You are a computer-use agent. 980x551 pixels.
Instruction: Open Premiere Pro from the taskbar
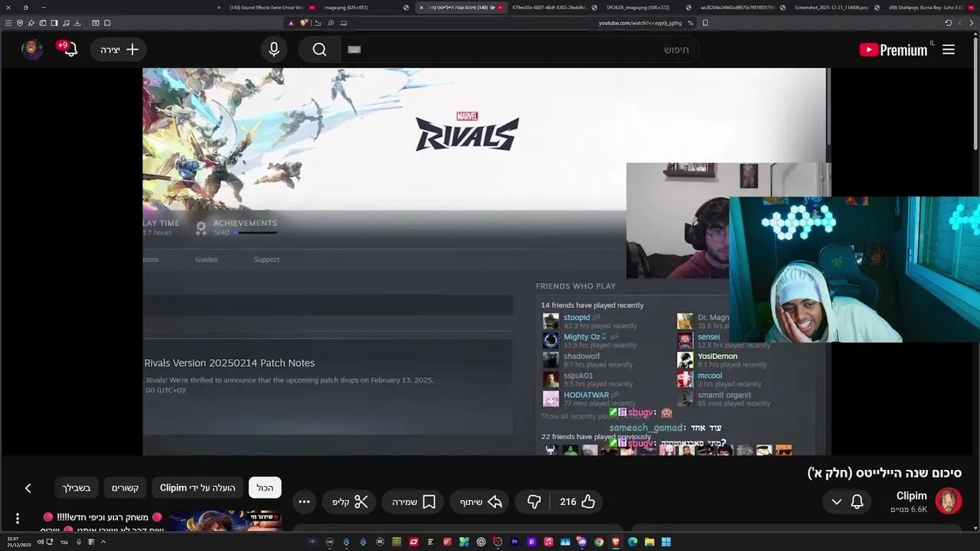coord(515,542)
